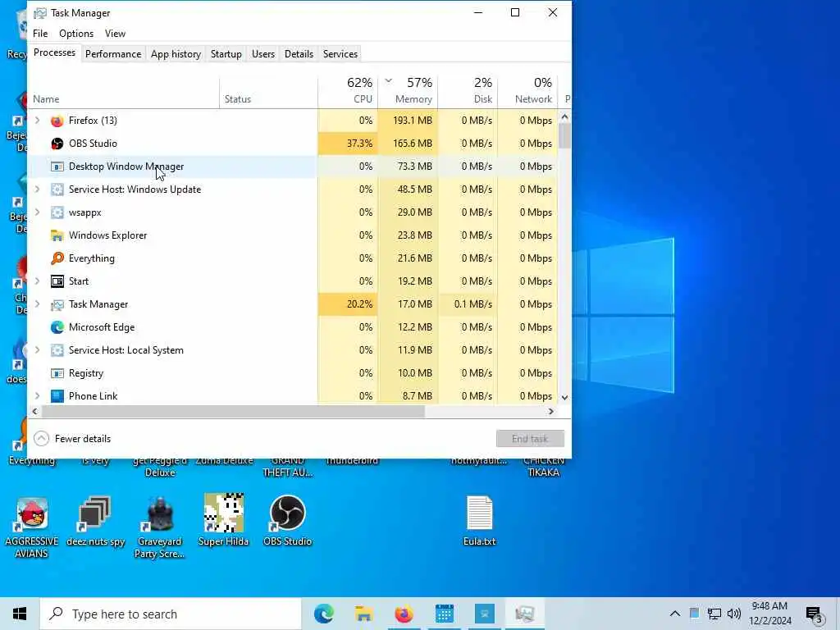Open the View menu

[115, 33]
